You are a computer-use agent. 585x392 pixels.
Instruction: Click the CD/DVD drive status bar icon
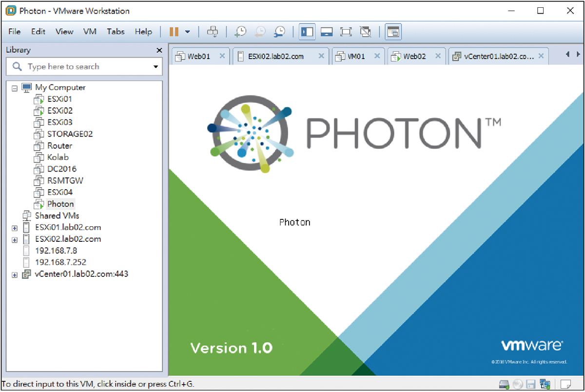pos(518,384)
